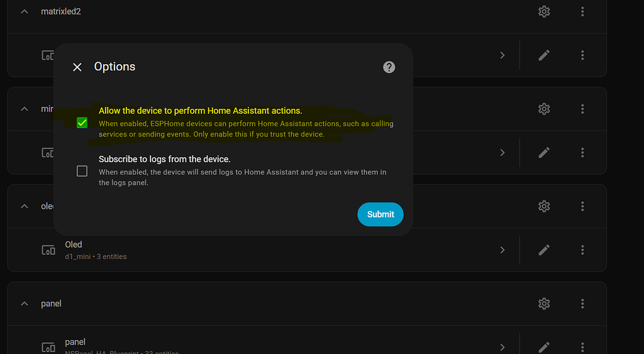Screen dimensions: 644x354
Task: Collapse the panel section chevron
Action: pos(25,304)
